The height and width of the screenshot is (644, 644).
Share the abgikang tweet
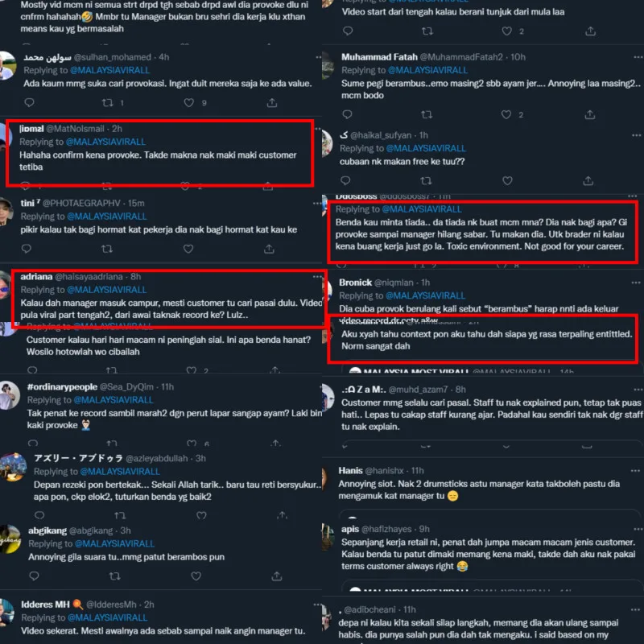tap(277, 576)
